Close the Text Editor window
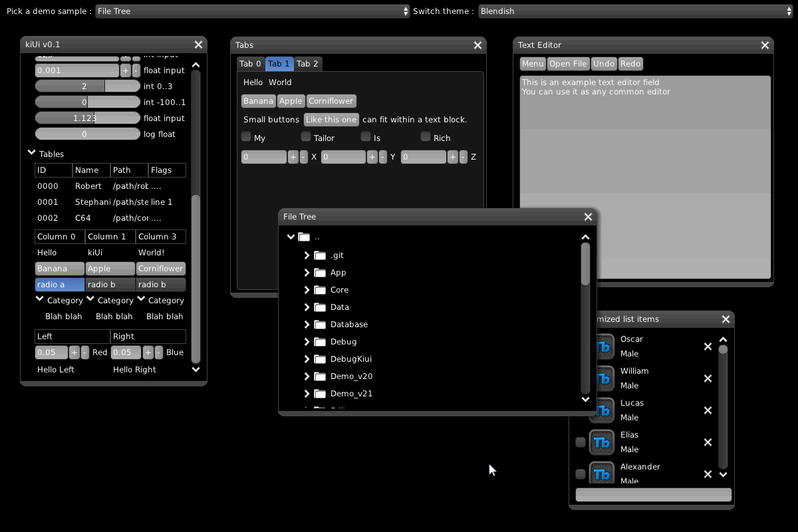 point(765,45)
